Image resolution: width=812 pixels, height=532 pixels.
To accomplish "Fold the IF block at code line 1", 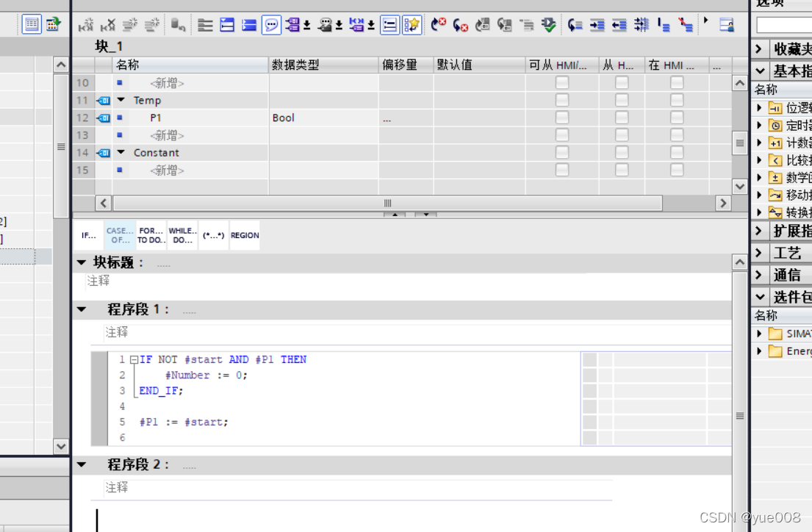I will click(134, 359).
